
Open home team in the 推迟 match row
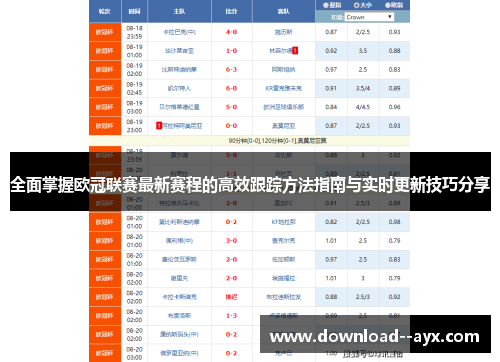click(x=179, y=297)
